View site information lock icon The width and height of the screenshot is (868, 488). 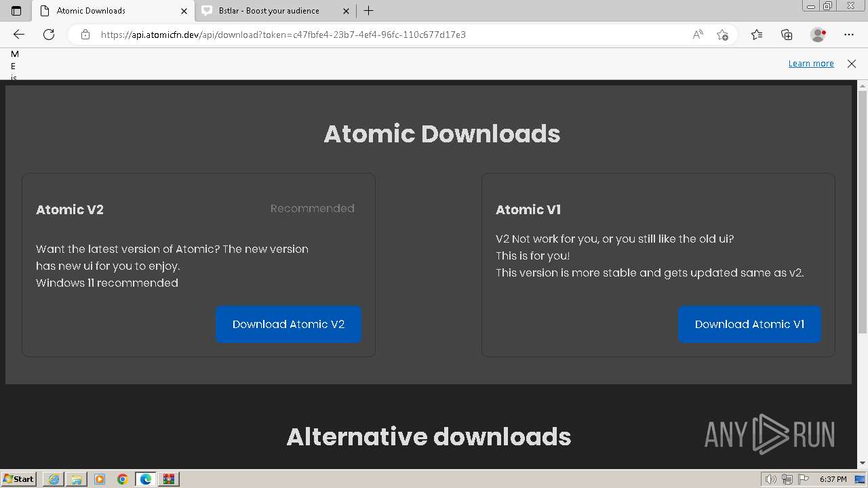(x=85, y=35)
